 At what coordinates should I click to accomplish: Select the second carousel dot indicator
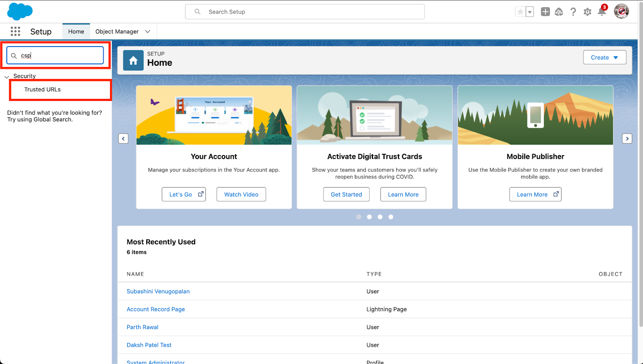click(x=369, y=217)
